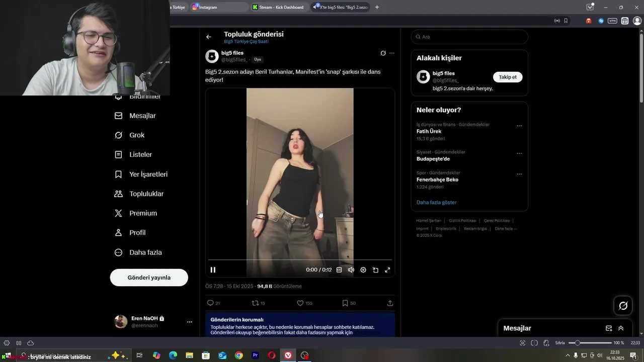This screenshot has width=644, height=362.
Task: Open Outlook from the taskbar
Action: click(x=222, y=355)
